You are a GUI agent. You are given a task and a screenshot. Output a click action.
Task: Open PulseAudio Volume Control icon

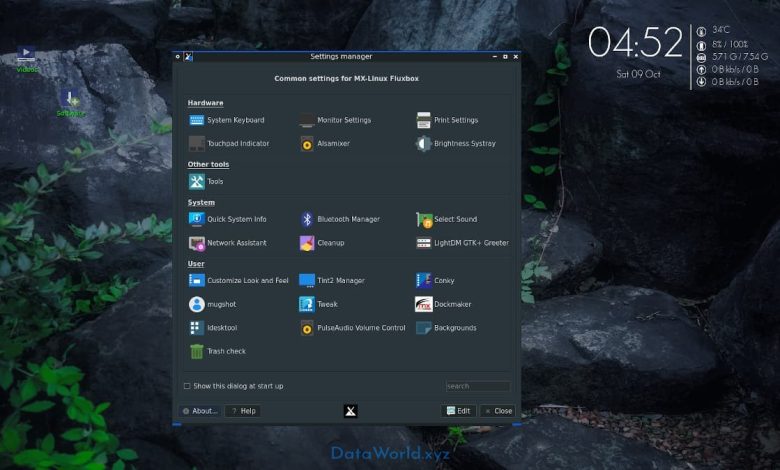click(x=307, y=328)
